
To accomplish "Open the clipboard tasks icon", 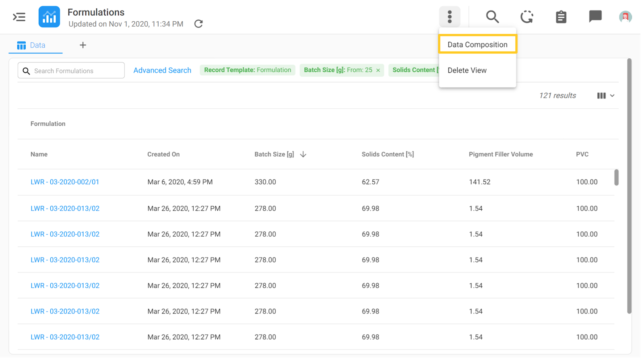I will coord(561,17).
